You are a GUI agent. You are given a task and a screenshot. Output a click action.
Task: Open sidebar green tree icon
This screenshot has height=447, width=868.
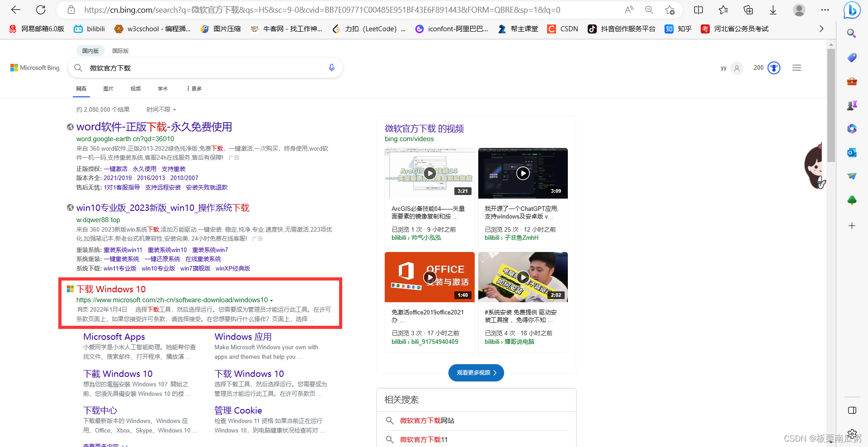(x=852, y=200)
